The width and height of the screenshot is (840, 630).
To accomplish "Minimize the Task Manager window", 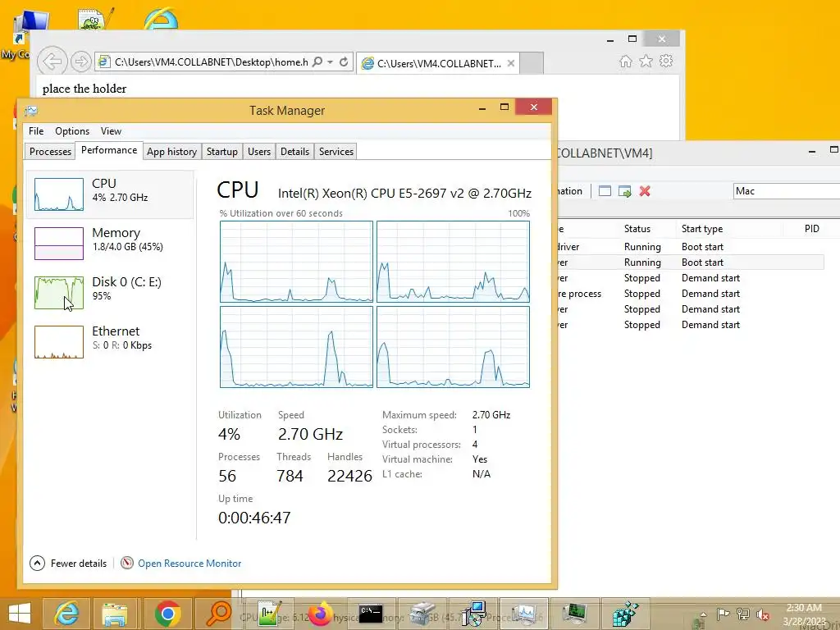I will [x=482, y=107].
